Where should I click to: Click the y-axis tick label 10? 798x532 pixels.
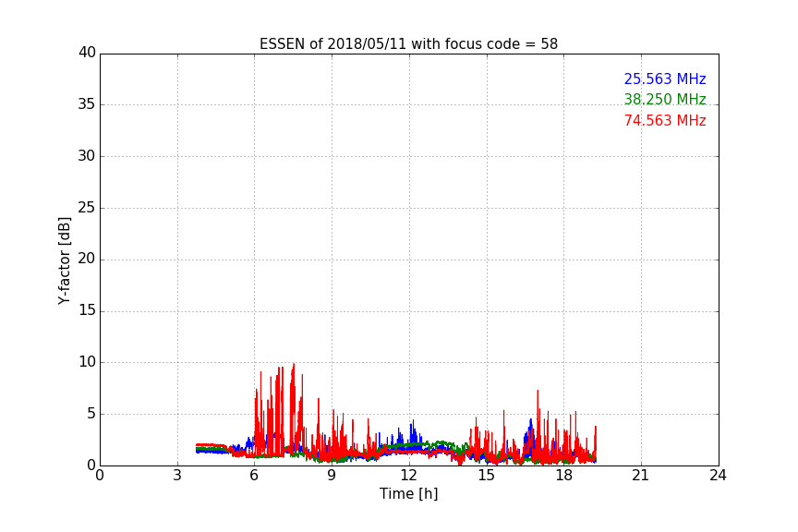(x=87, y=362)
